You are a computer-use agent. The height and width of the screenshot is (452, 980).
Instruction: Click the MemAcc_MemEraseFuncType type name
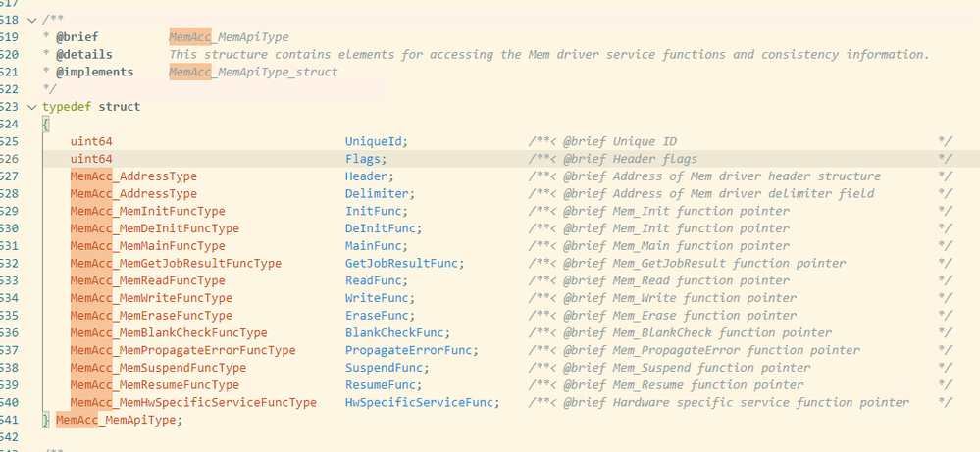click(151, 316)
